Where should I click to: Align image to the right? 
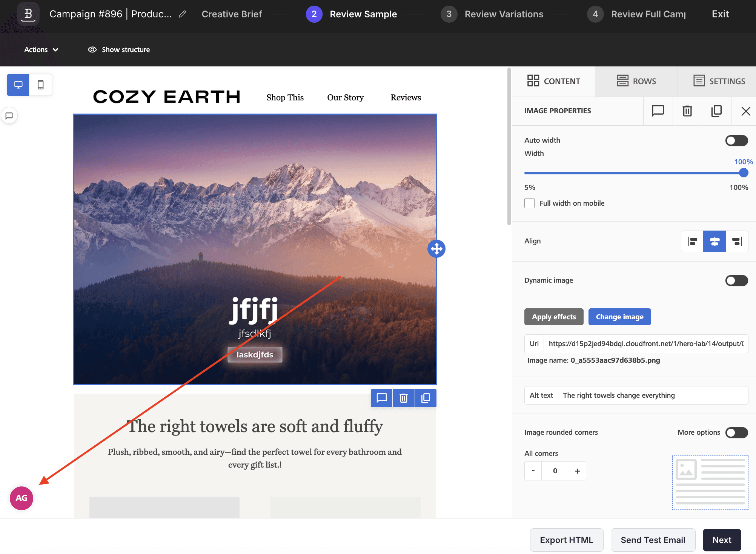pos(737,242)
